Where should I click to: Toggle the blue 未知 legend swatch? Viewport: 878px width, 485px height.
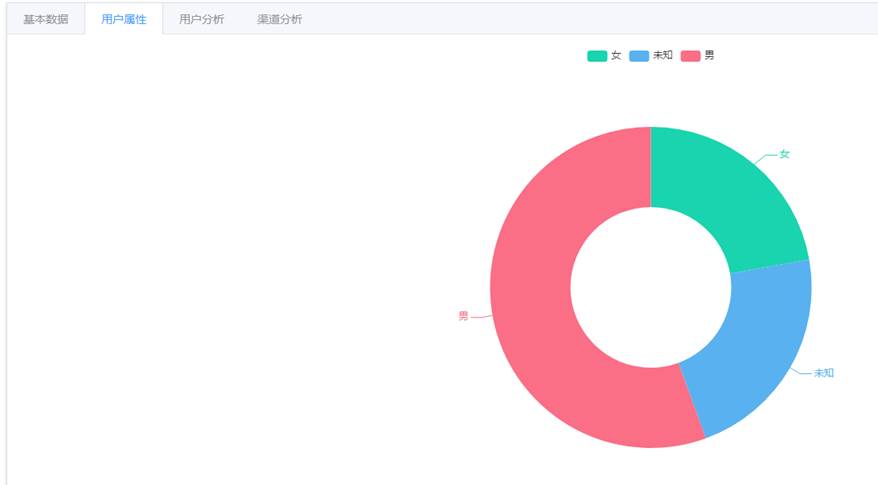[639, 55]
